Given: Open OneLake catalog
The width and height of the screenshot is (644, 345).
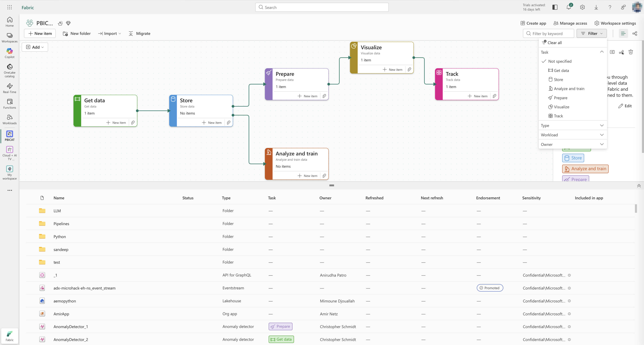Looking at the screenshot, I should [10, 71].
